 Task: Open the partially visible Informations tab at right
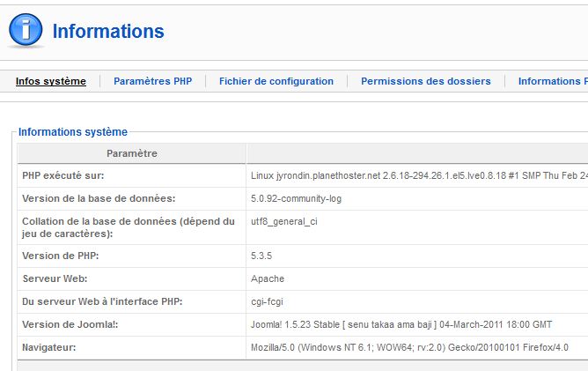point(552,81)
